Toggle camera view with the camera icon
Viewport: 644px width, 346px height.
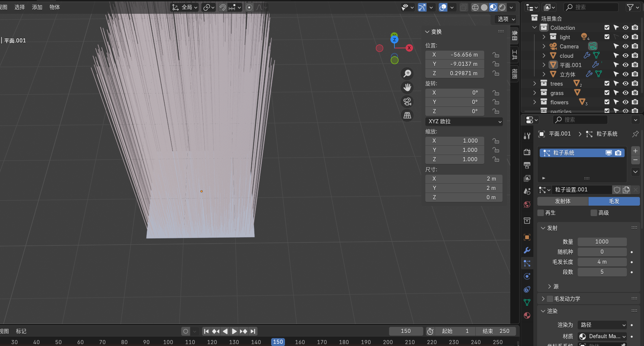tap(407, 101)
